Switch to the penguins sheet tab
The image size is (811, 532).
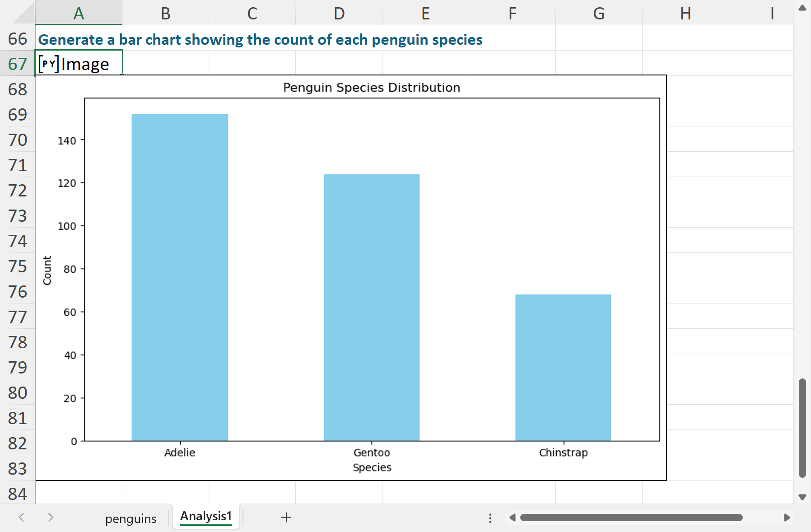pyautogui.click(x=131, y=518)
